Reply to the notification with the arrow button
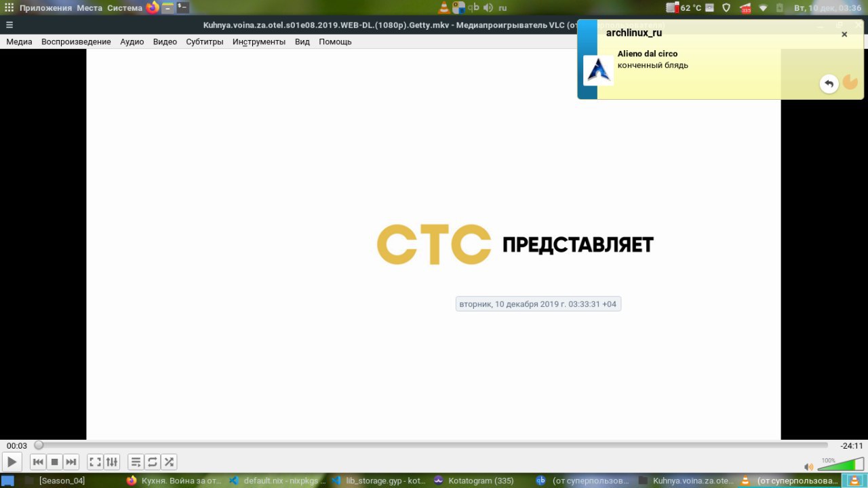Screen dimensions: 868x488 pyautogui.click(x=829, y=83)
